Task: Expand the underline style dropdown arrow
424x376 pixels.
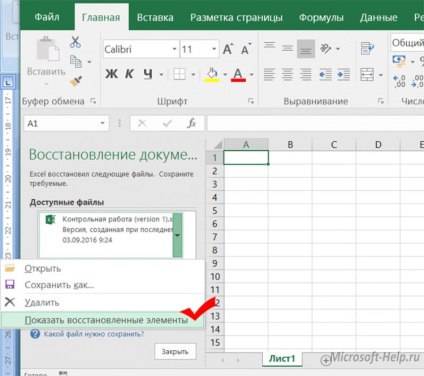Action: pos(161,74)
